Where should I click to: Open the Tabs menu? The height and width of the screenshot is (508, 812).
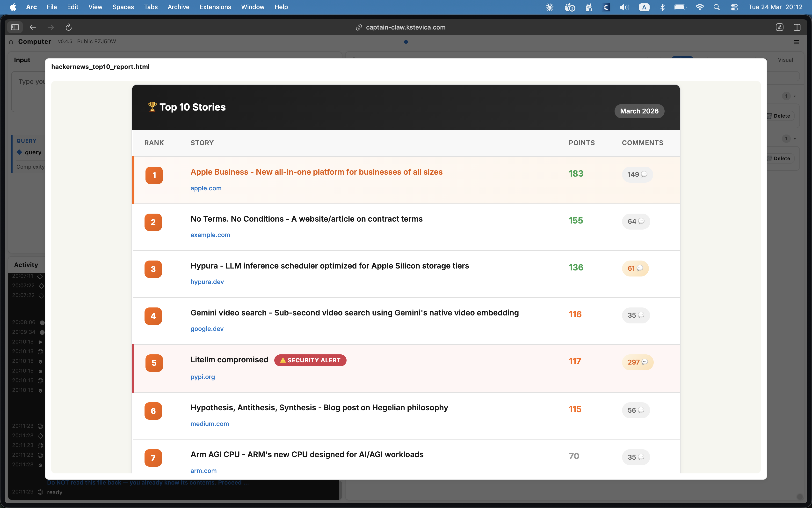(x=151, y=7)
